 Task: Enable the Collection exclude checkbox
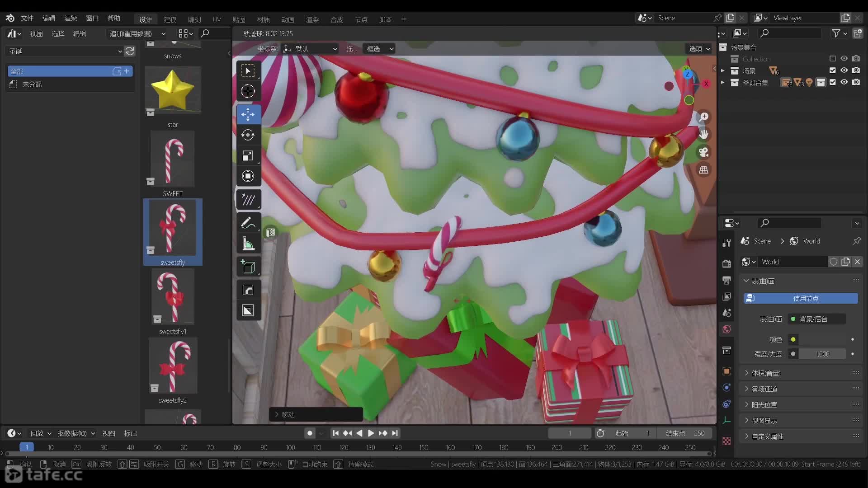[833, 59]
